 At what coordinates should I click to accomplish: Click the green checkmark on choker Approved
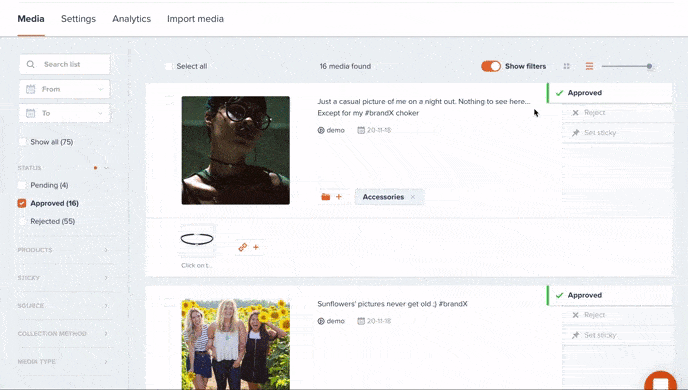559,93
